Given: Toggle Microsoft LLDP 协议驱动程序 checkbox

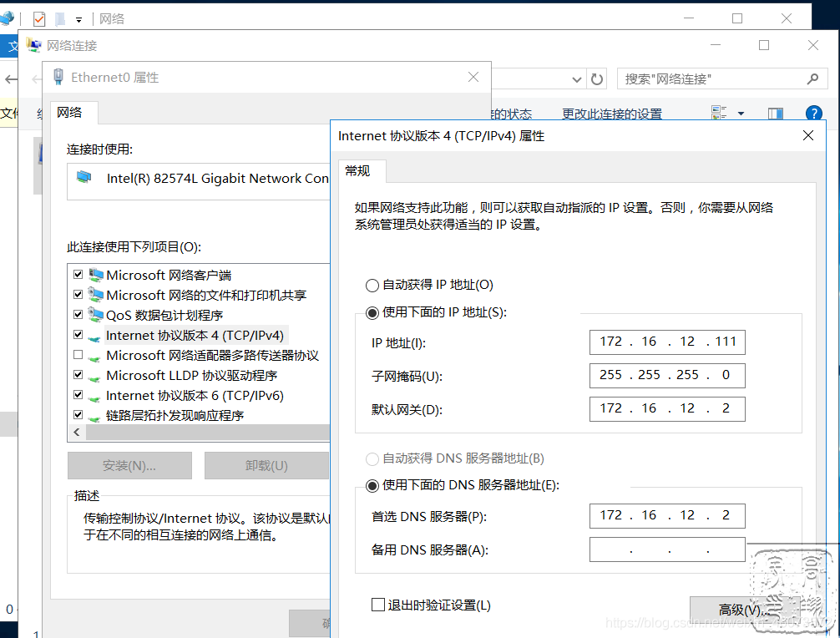Looking at the screenshot, I should [x=78, y=374].
